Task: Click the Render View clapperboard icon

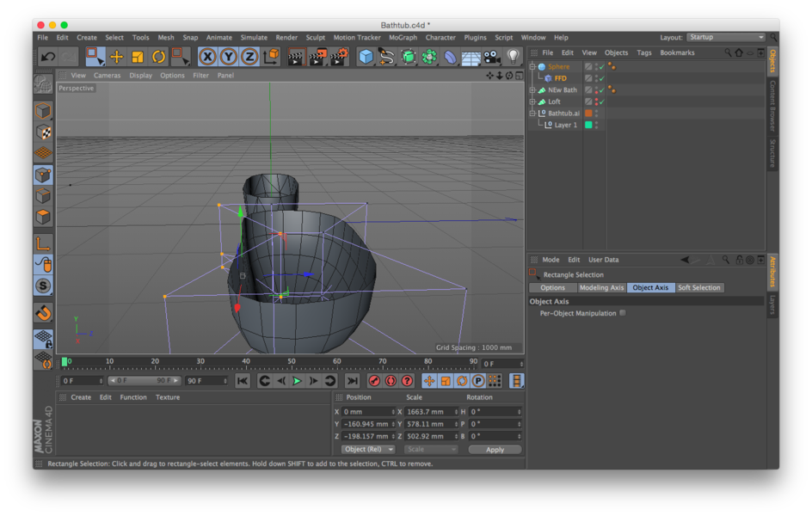Action: (296, 57)
